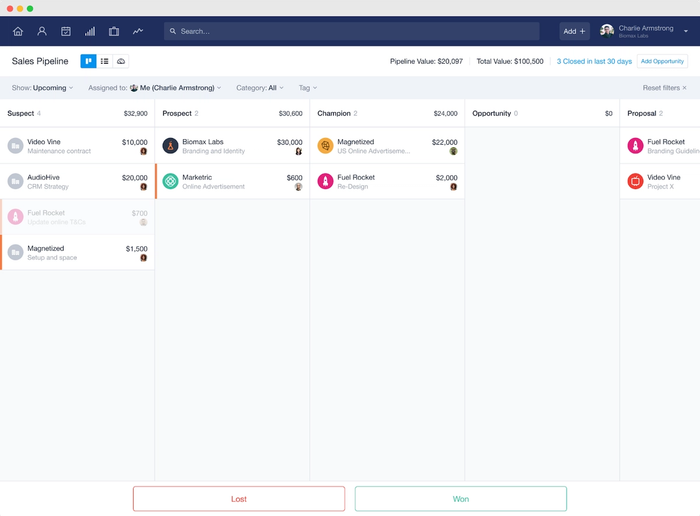The height and width of the screenshot is (516, 700).
Task: Open the Contacts person icon
Action: [42, 31]
